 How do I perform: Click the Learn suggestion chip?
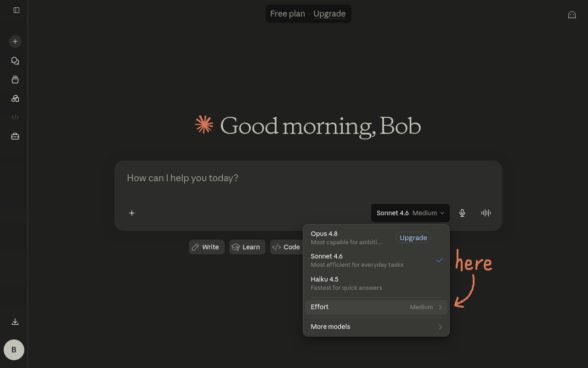tap(247, 247)
